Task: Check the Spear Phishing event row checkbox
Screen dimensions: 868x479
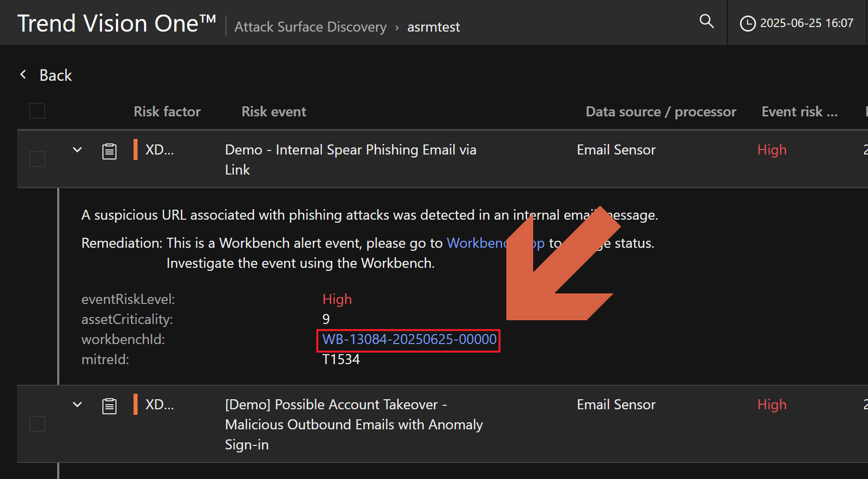Action: click(37, 159)
